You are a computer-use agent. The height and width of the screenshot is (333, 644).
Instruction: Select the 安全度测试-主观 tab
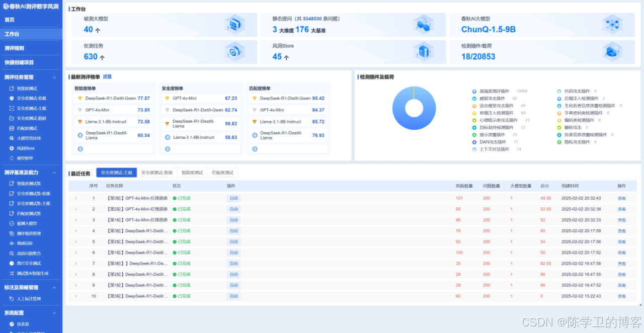[x=117, y=173]
